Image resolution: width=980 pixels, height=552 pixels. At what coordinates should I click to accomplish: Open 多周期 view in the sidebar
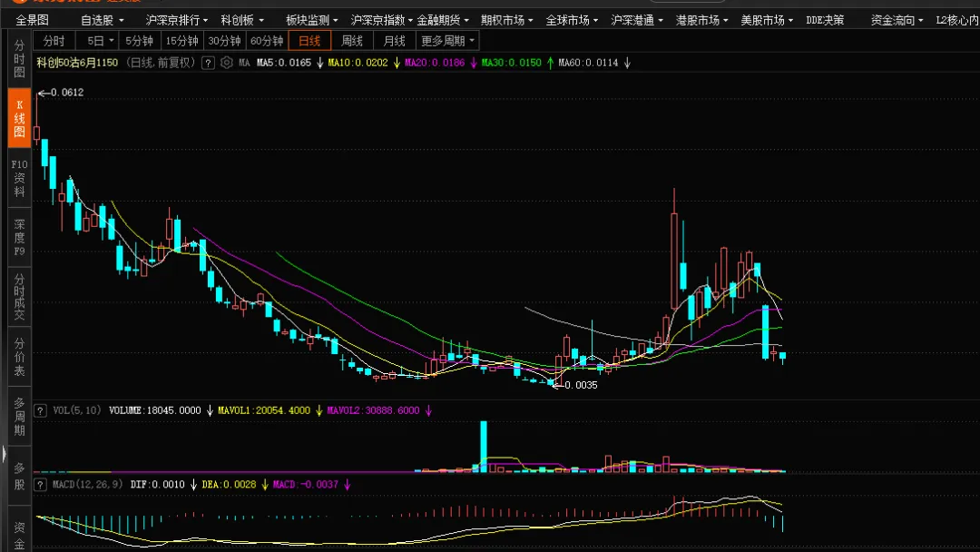coord(19,416)
